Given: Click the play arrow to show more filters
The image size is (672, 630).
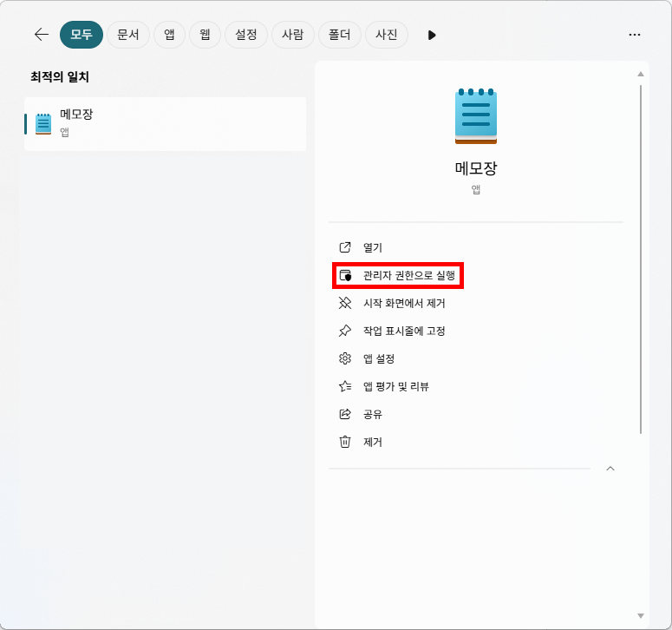Looking at the screenshot, I should pos(432,35).
